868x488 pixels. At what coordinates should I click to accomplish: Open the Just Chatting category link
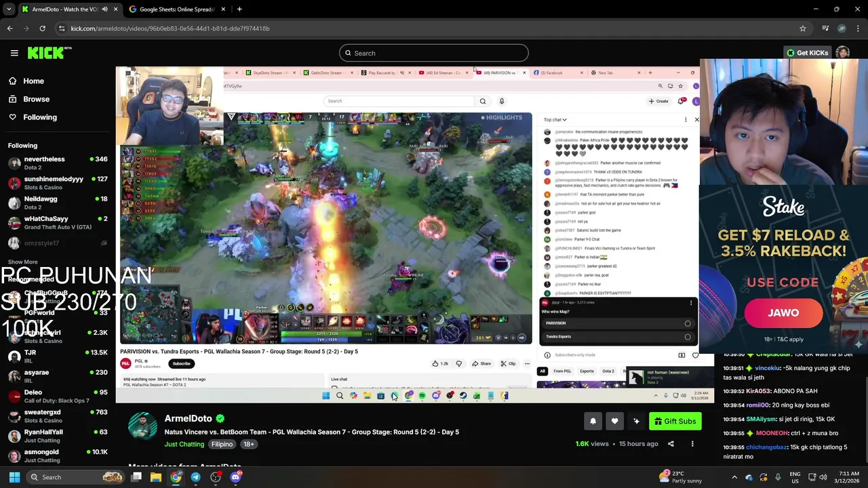pyautogui.click(x=184, y=444)
